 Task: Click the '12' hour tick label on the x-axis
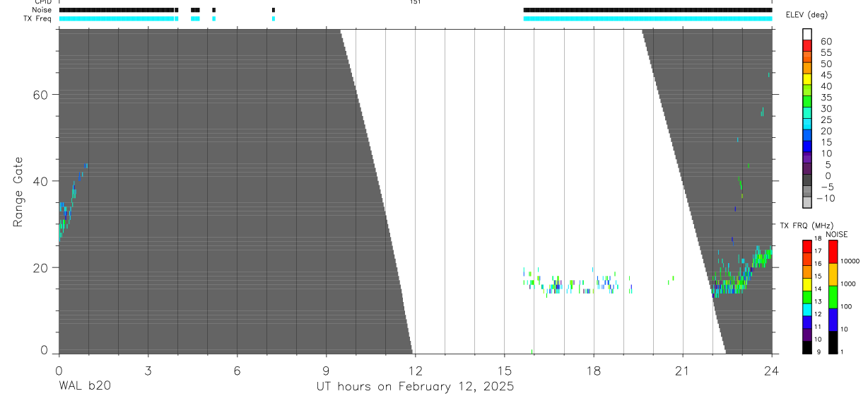pyautogui.click(x=415, y=370)
